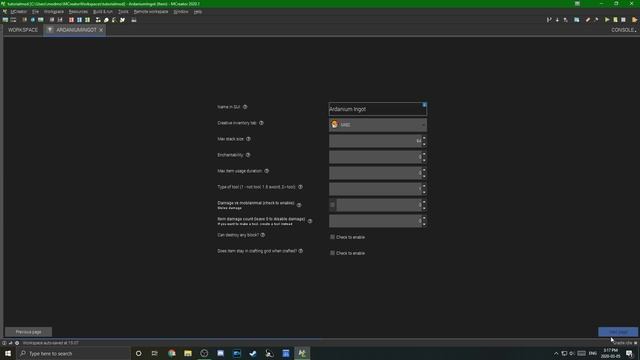Viewport: 640px width, 360px height.
Task: Click the bird-shaped icon in toolbar
Action: point(122,20)
